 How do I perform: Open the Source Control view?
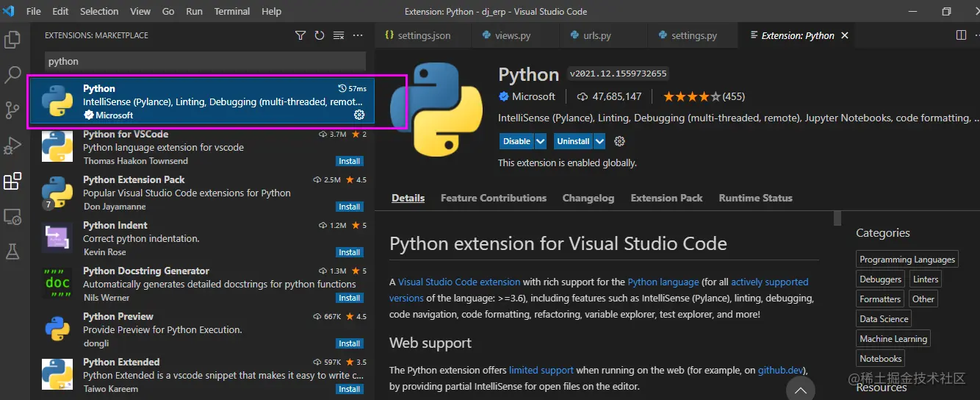[12, 110]
